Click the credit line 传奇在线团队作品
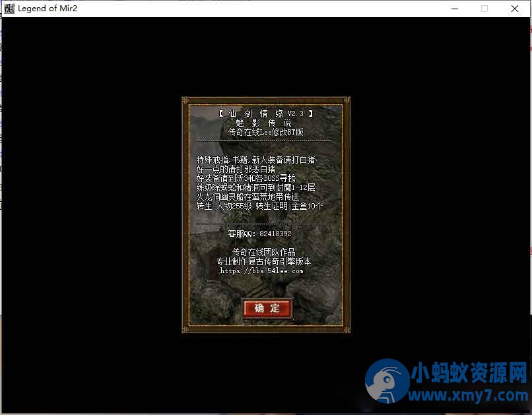This screenshot has height=415, width=532. click(x=264, y=252)
